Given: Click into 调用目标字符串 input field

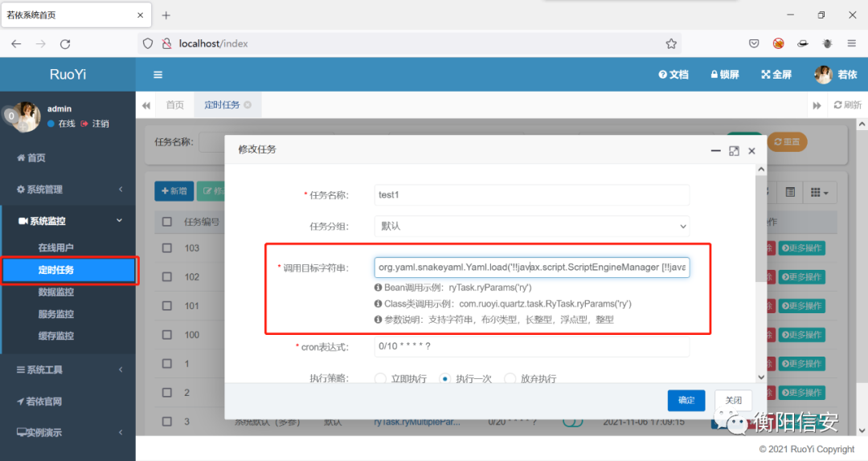Looking at the screenshot, I should tap(532, 267).
